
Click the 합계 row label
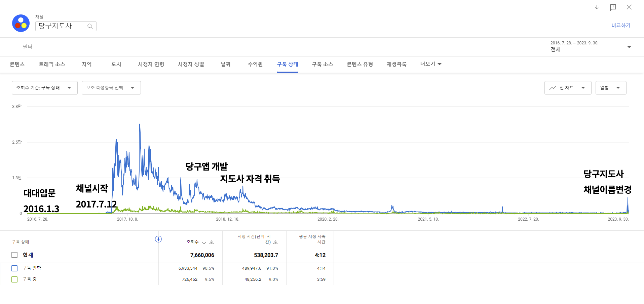[28, 255]
